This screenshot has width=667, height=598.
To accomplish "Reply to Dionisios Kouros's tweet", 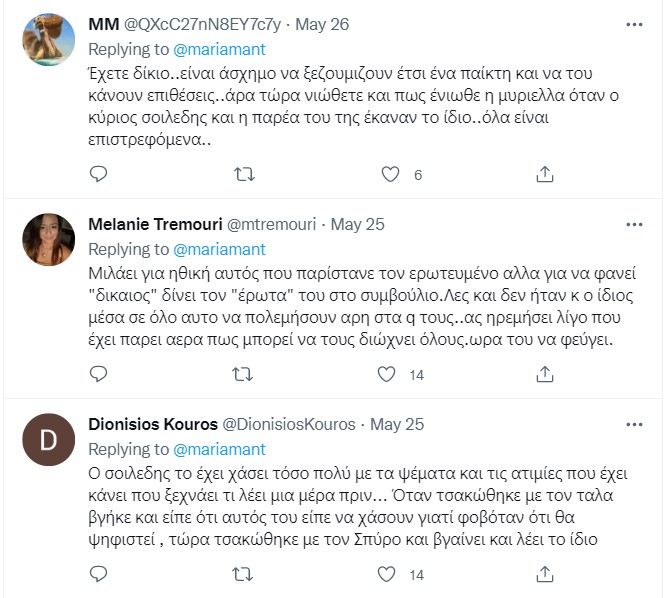I will click(98, 575).
